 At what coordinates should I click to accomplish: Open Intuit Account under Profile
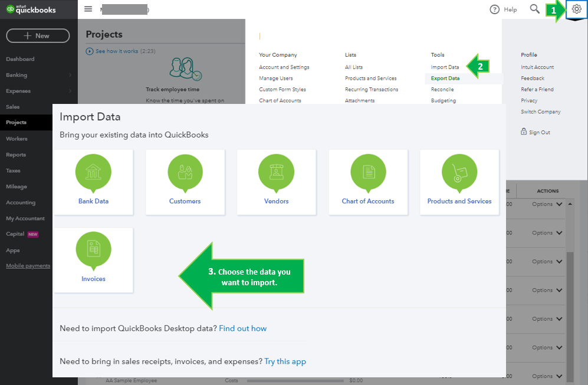[537, 67]
